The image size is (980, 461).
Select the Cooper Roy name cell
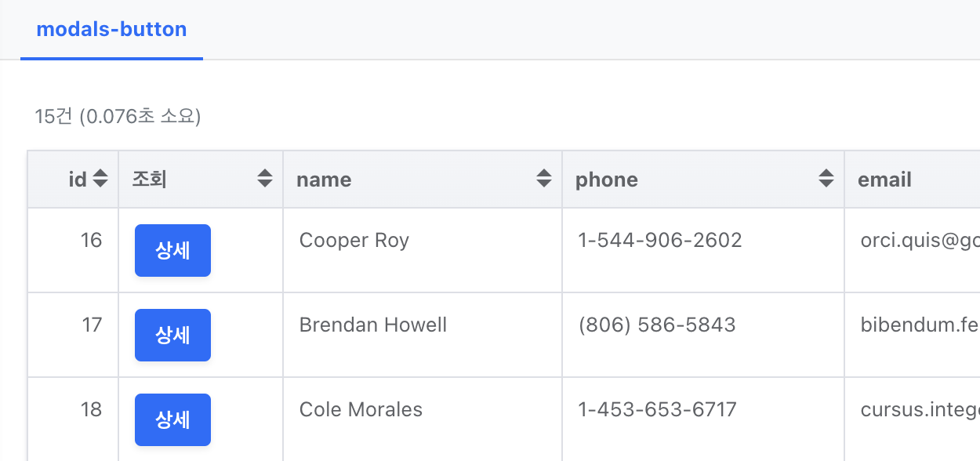423,250
